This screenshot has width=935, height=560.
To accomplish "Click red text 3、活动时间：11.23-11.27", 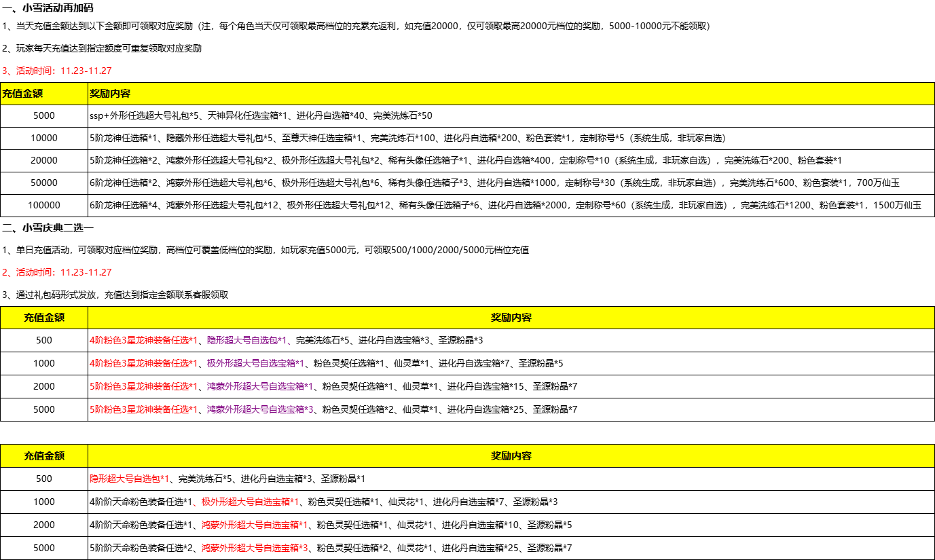I will pos(57,71).
